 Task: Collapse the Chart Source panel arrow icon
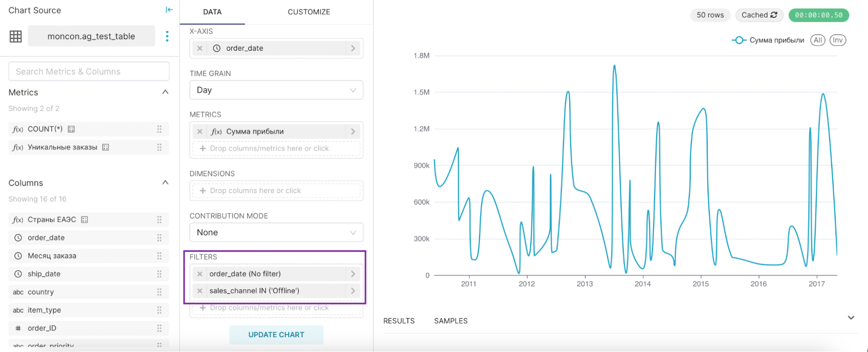click(x=169, y=10)
